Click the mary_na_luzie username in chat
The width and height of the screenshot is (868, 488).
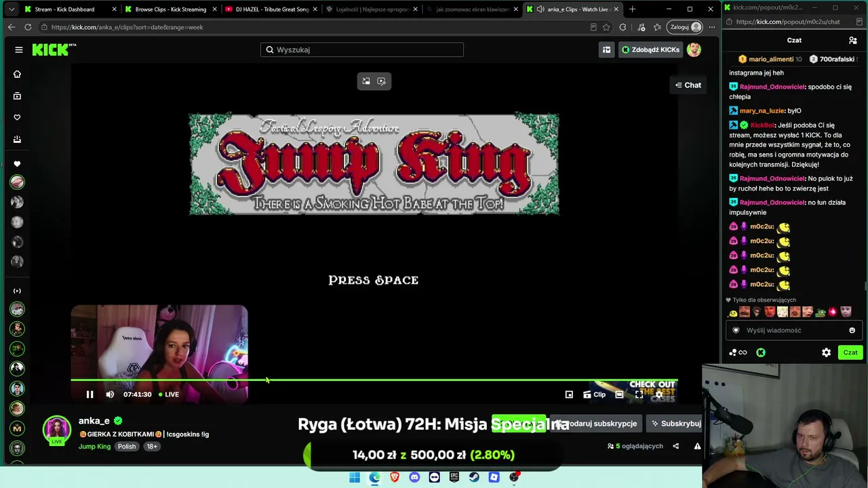click(x=762, y=110)
